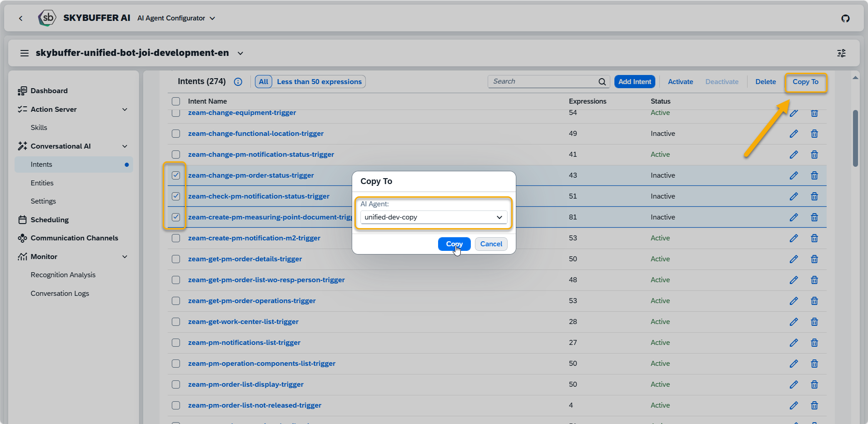The image size is (868, 424).
Task: Click the hamburger menu icon beside the bot name
Action: point(25,53)
